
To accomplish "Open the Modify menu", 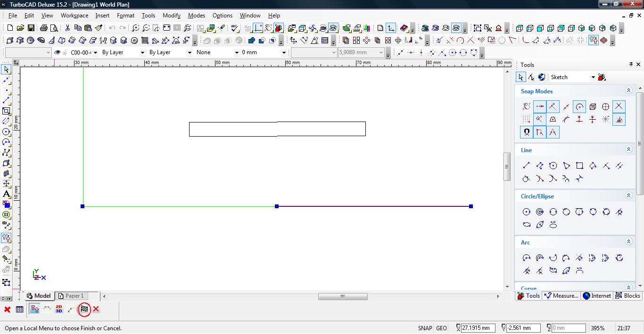I will tap(171, 16).
